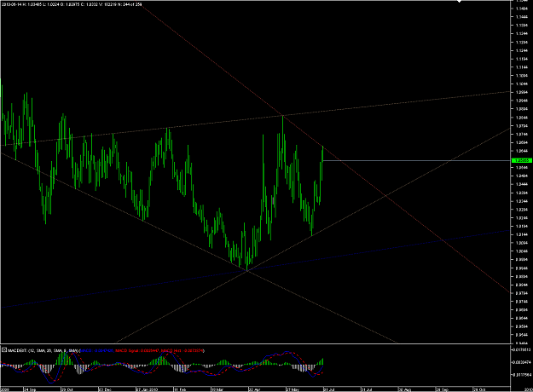Screen dimensions: 533x392
Task: Select the horizontal gray price level line
Action: (416, 160)
